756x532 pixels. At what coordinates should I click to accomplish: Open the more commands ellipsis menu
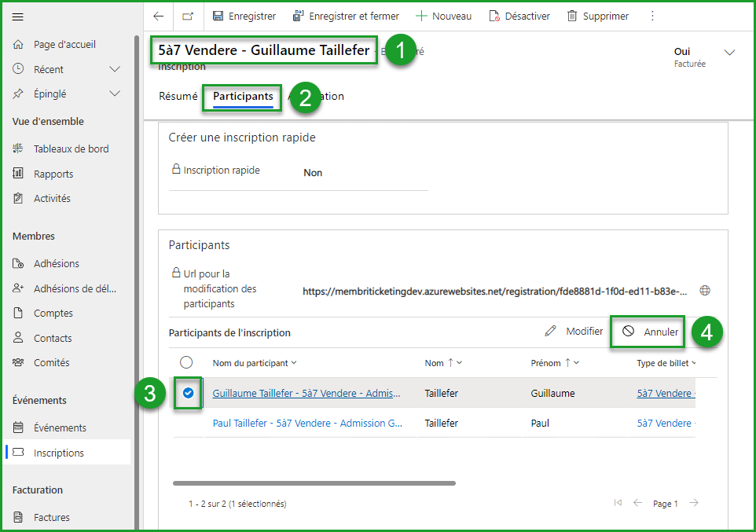tap(651, 16)
